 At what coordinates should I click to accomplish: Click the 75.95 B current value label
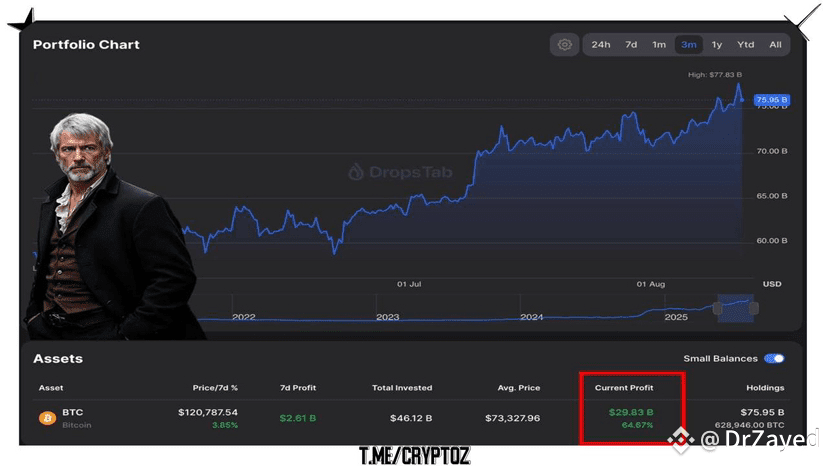pyautogui.click(x=771, y=100)
